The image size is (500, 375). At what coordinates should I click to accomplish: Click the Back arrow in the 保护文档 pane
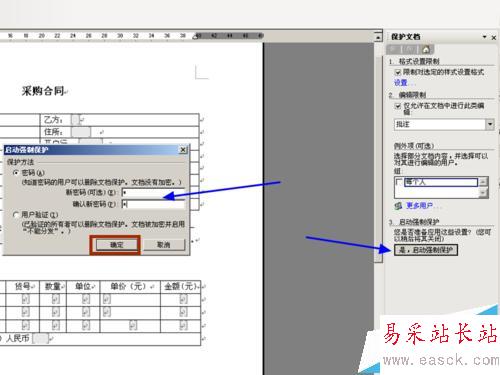pyautogui.click(x=394, y=49)
